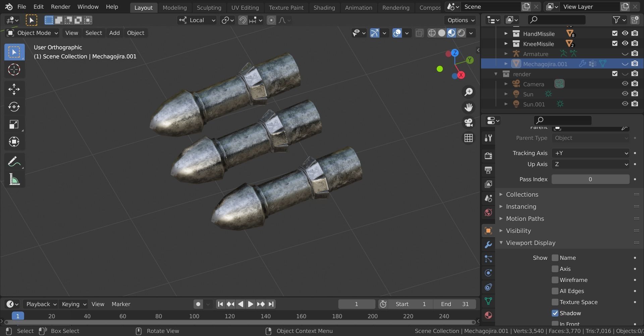Jump to the timeline end frame
This screenshot has width=644, height=336.
(271, 304)
